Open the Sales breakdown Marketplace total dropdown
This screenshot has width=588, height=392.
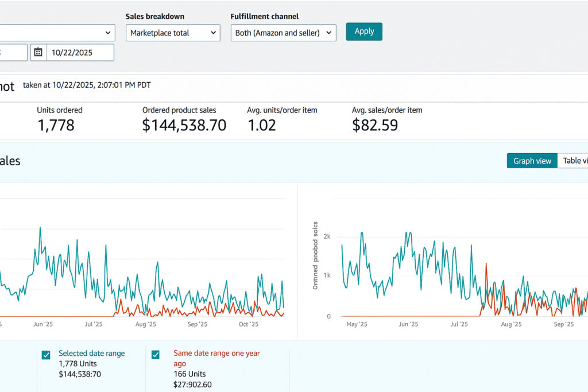tap(173, 33)
